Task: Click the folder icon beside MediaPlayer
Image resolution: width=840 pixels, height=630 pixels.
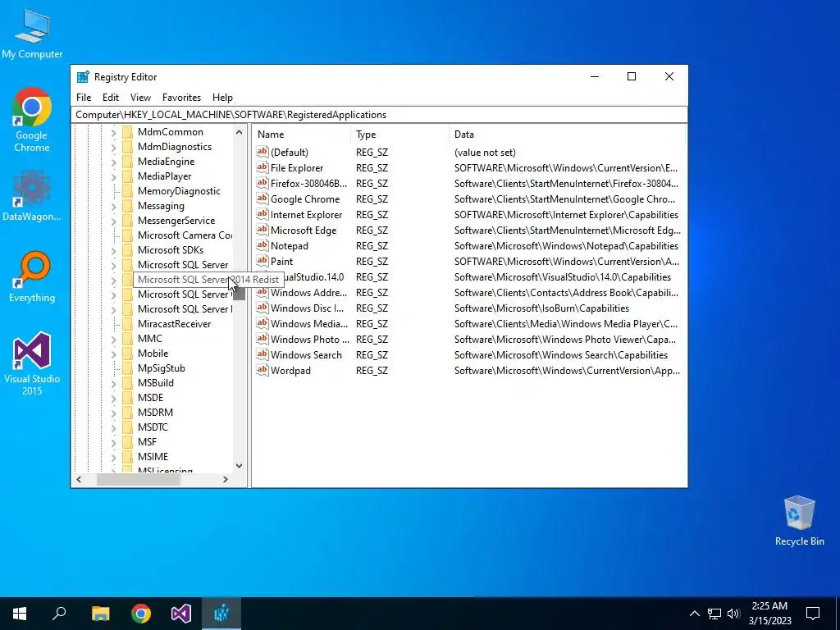Action: coord(127,176)
